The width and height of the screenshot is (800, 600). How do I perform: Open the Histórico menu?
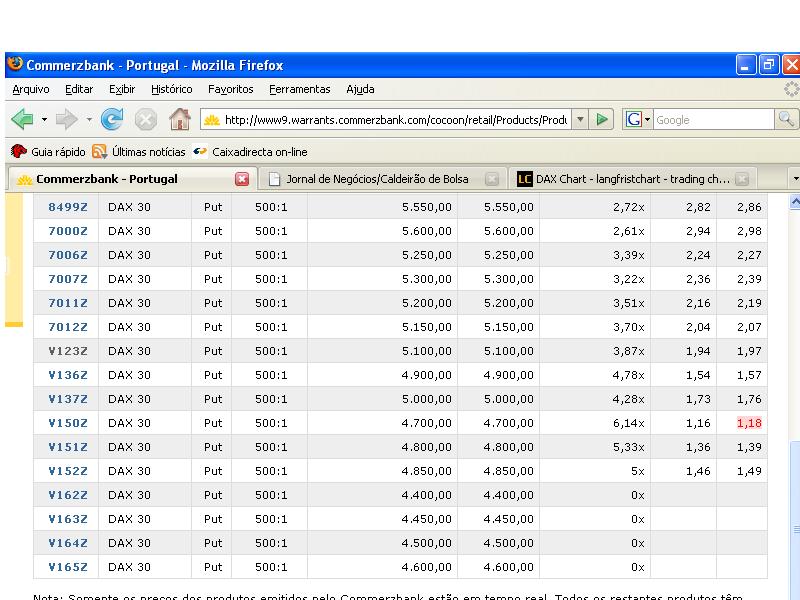click(x=171, y=89)
